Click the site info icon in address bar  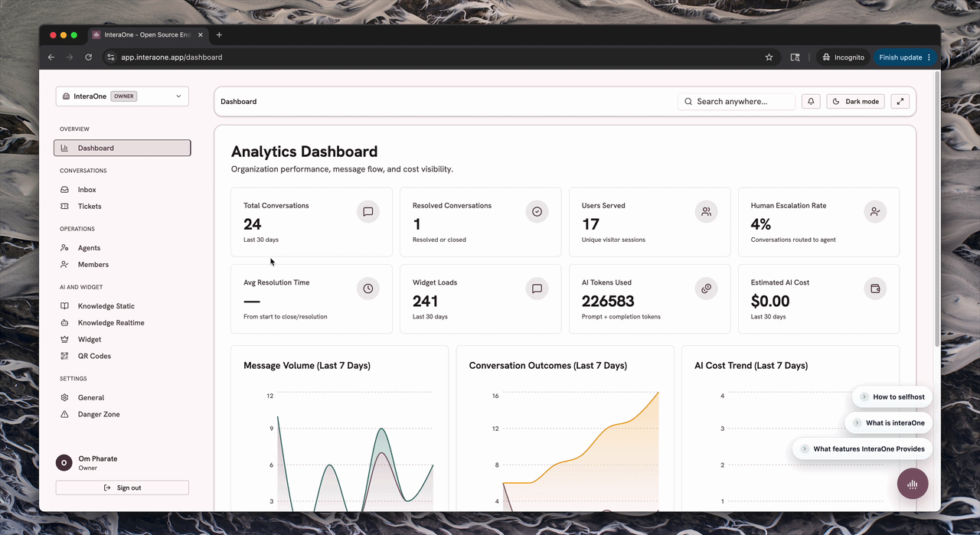tap(110, 57)
